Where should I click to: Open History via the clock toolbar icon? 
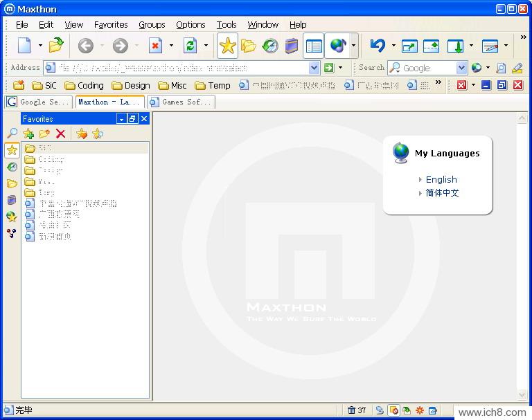pos(270,46)
